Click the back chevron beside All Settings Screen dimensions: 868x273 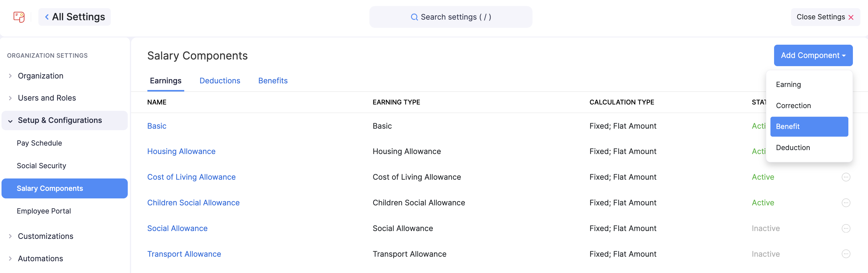47,17
